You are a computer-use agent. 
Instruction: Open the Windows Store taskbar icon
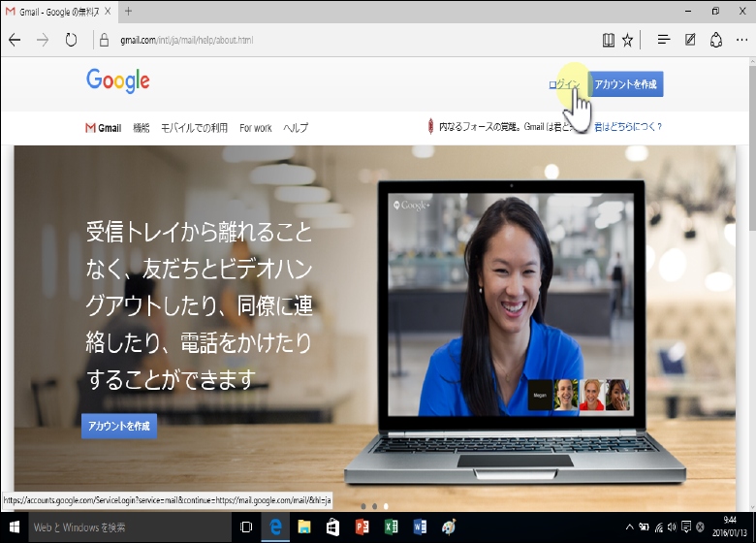(x=333, y=527)
